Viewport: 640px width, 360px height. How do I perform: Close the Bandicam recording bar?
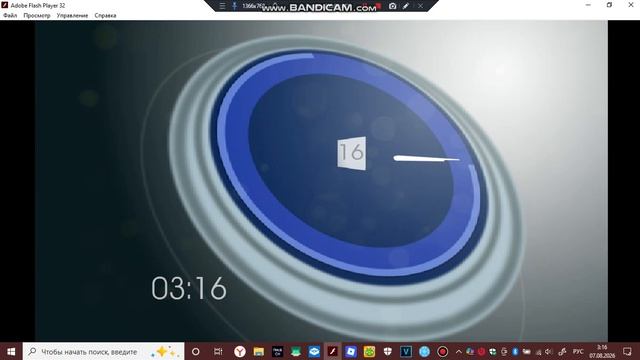click(420, 6)
